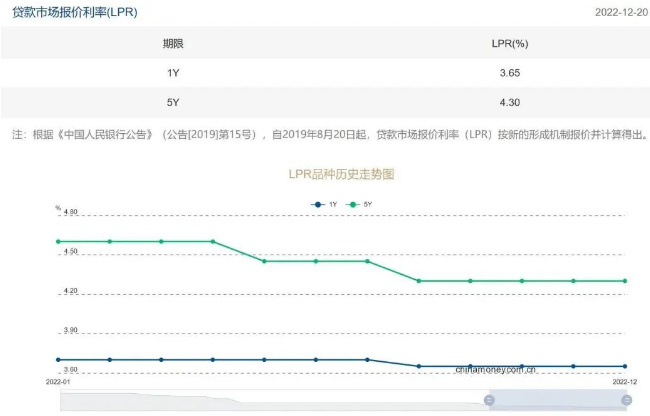
Task: Select last green 5Y data point at 2022-12
Action: 625,281
